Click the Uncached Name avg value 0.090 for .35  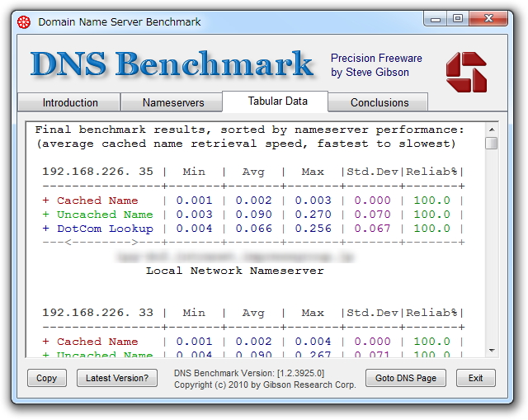pyautogui.click(x=253, y=215)
